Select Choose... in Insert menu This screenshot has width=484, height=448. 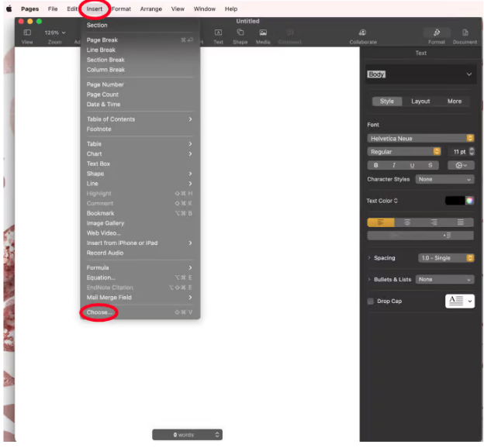coord(139,312)
